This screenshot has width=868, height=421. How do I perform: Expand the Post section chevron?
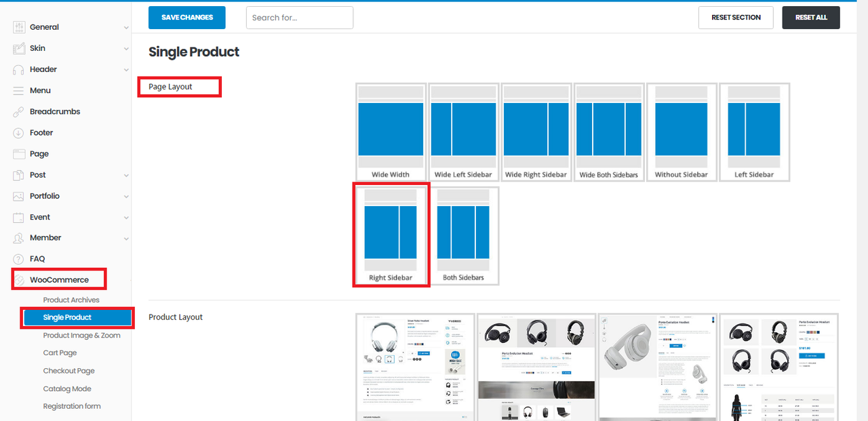tap(126, 176)
